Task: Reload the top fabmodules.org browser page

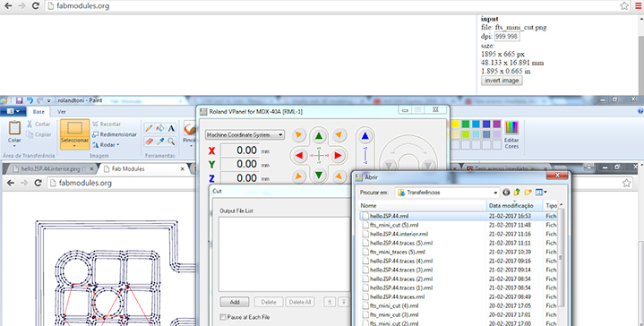Action: tap(36, 5)
